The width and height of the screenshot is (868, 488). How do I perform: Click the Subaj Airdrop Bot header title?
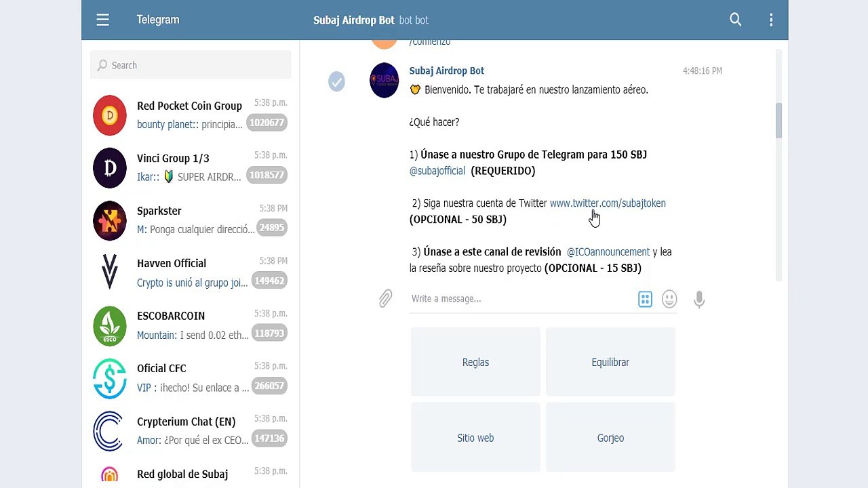354,20
